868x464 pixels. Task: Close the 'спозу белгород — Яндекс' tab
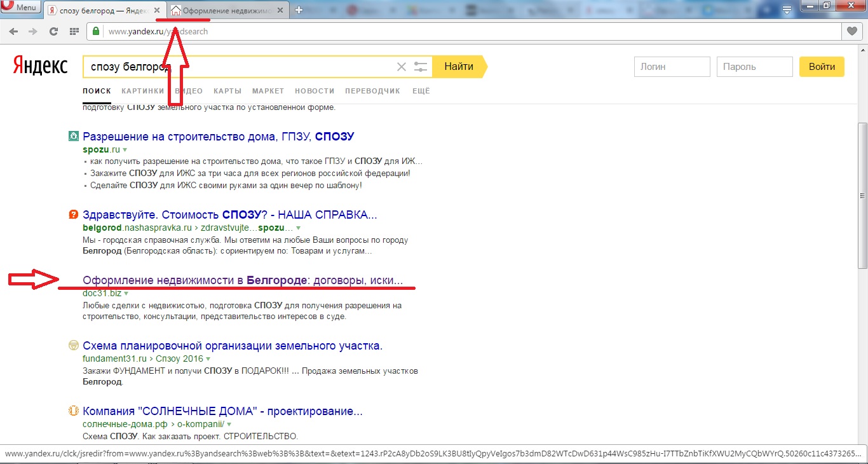156,11
